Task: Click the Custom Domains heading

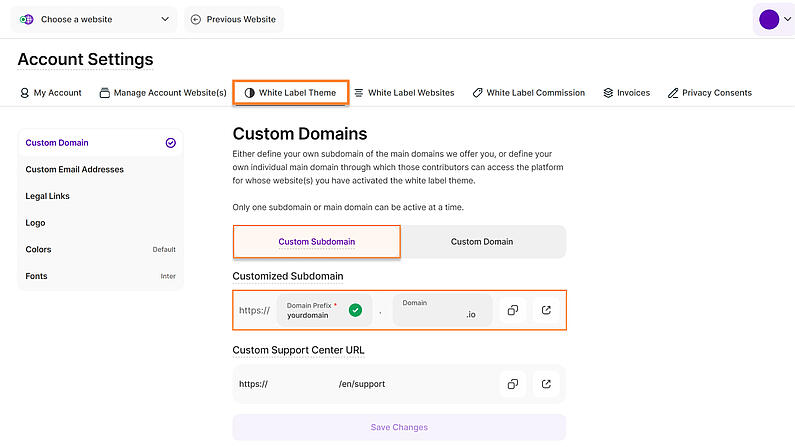Action: [300, 134]
